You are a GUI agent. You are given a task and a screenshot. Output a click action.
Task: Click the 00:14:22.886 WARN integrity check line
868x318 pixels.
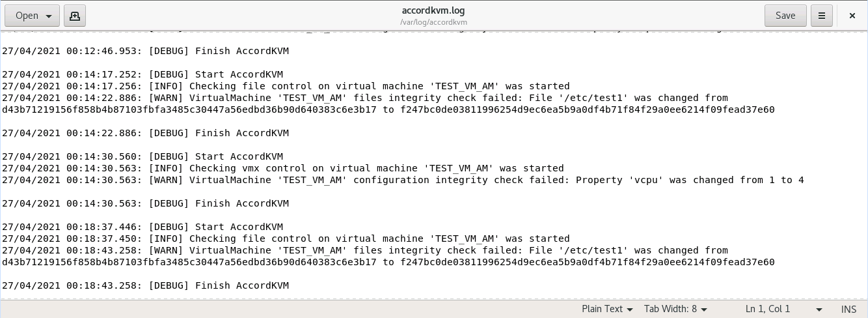(364, 98)
